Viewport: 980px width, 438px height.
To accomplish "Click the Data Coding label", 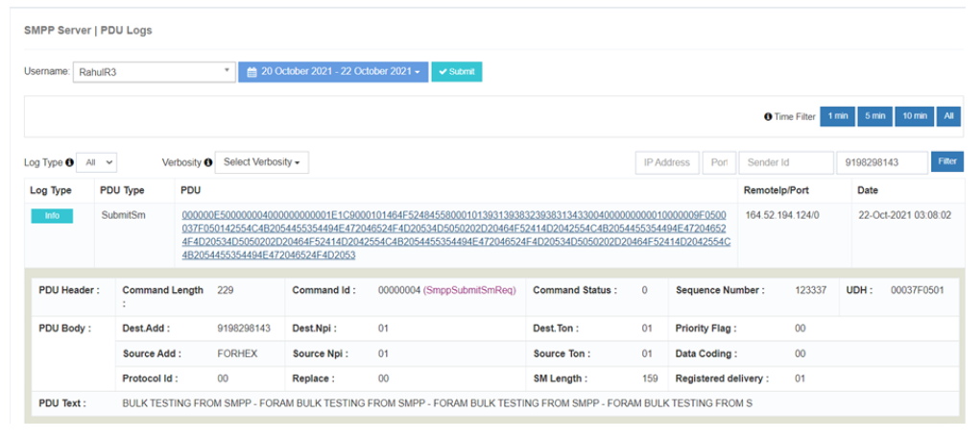I will pos(705,353).
